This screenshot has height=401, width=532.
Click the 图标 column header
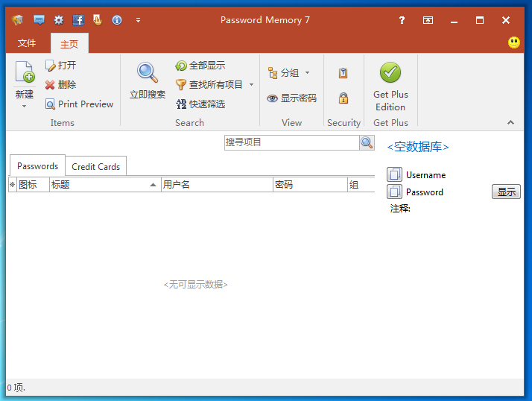coord(33,185)
